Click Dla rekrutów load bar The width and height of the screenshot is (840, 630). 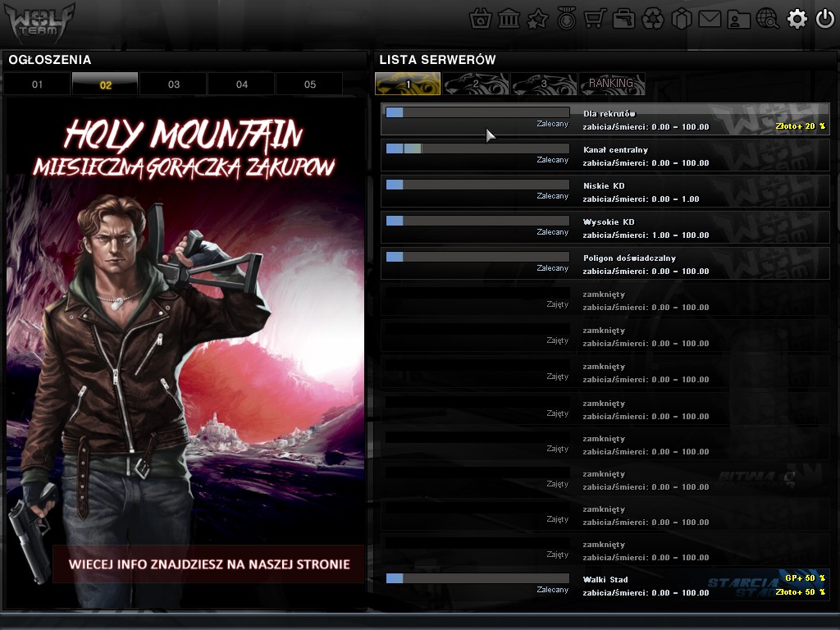coord(477,112)
